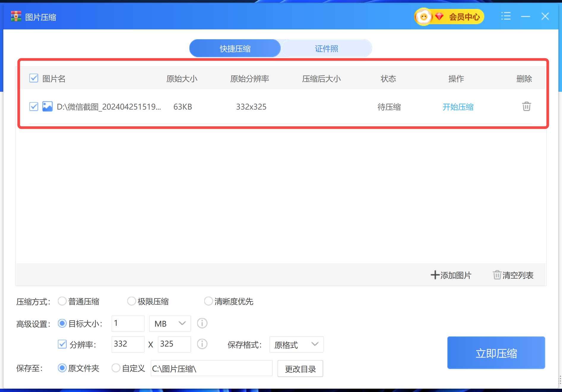Select the 普通压缩 radio button
This screenshot has height=392, width=562.
(x=62, y=301)
